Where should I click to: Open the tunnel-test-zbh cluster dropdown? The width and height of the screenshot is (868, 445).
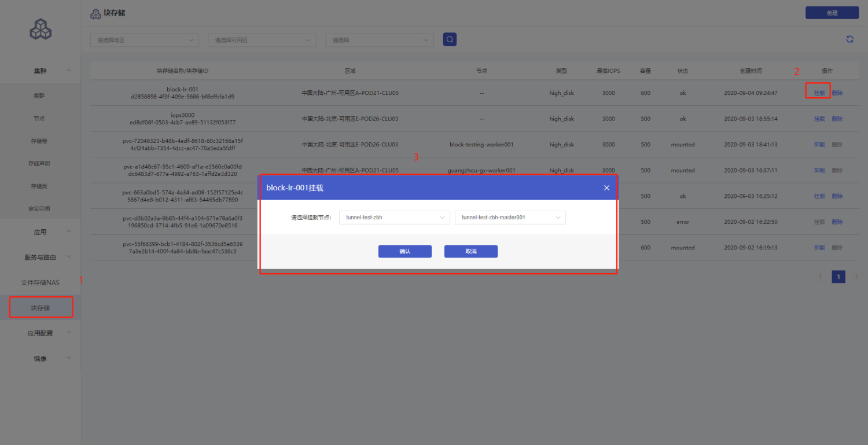pos(394,218)
